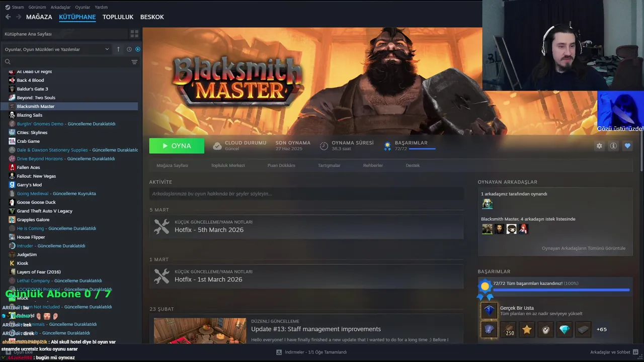Click the Cloud Durumu cloud icon
Image resolution: width=644 pixels, height=362 pixels.
pyautogui.click(x=217, y=146)
